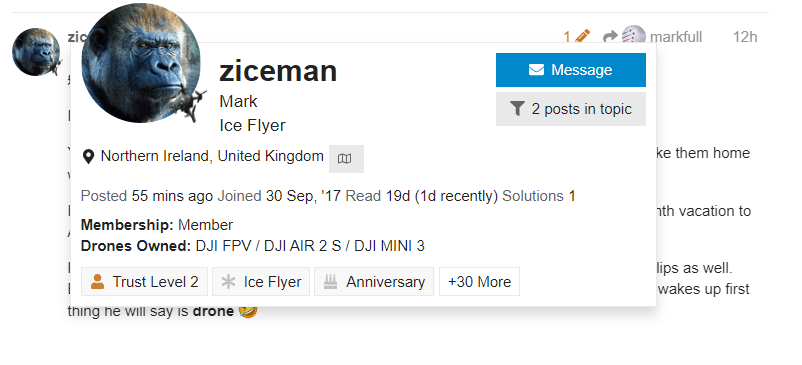Open the location map icon button
The width and height of the screenshot is (802, 365).
[346, 158]
